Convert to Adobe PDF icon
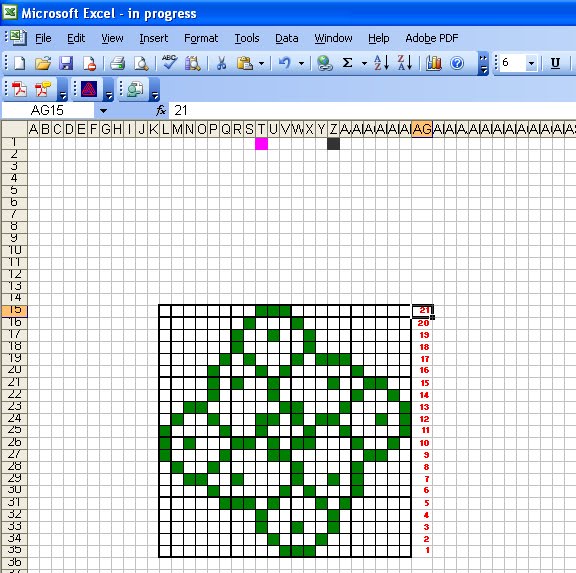The image size is (576, 573). [x=19, y=89]
